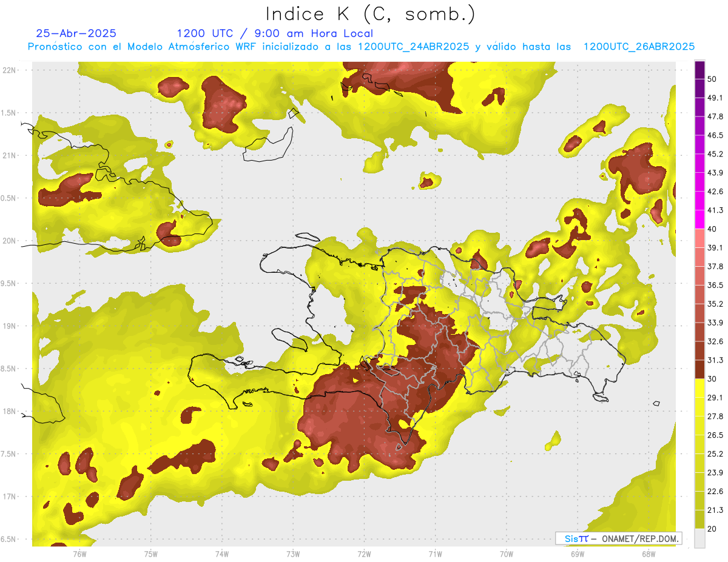Click '1200 UTC / 9:00 am Hora Local'
Screen dimensions: 728x562
coord(275,33)
